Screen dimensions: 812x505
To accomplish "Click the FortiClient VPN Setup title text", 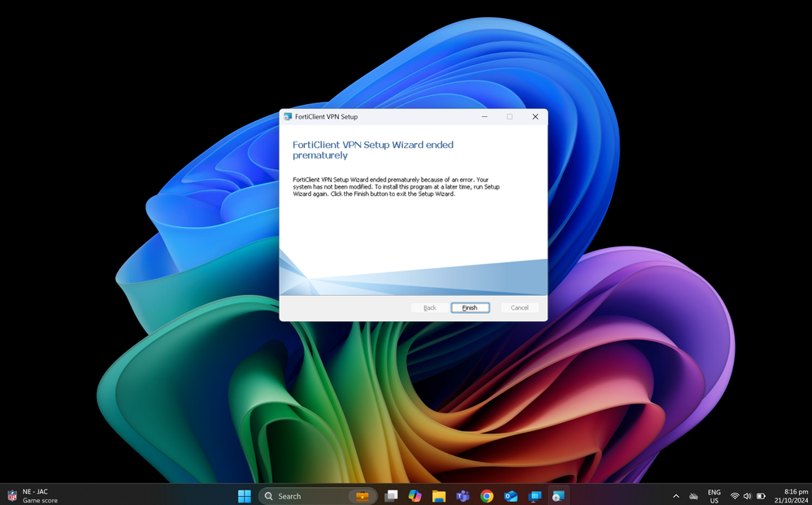I will 326,116.
